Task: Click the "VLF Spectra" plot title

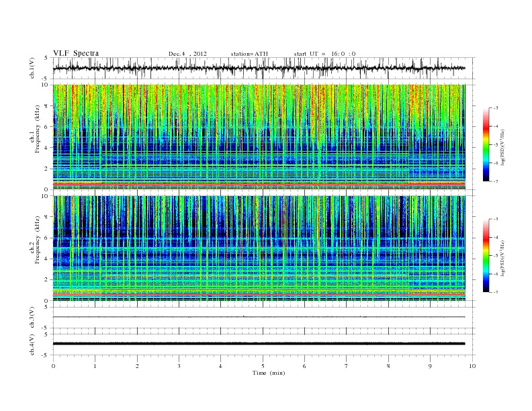Action: coord(76,53)
